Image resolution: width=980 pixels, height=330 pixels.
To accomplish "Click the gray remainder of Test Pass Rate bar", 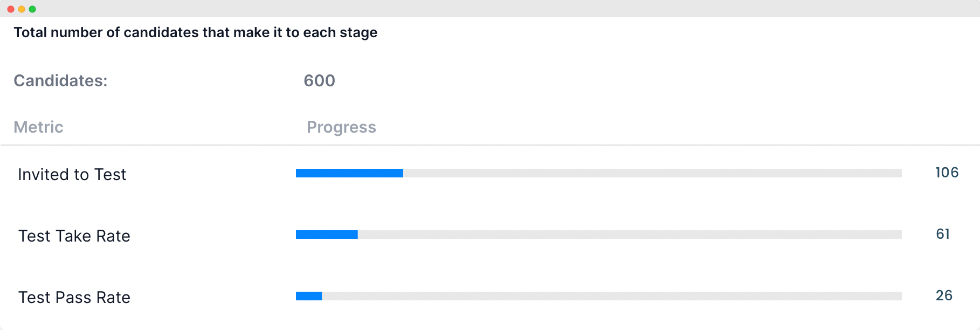I will (x=612, y=296).
